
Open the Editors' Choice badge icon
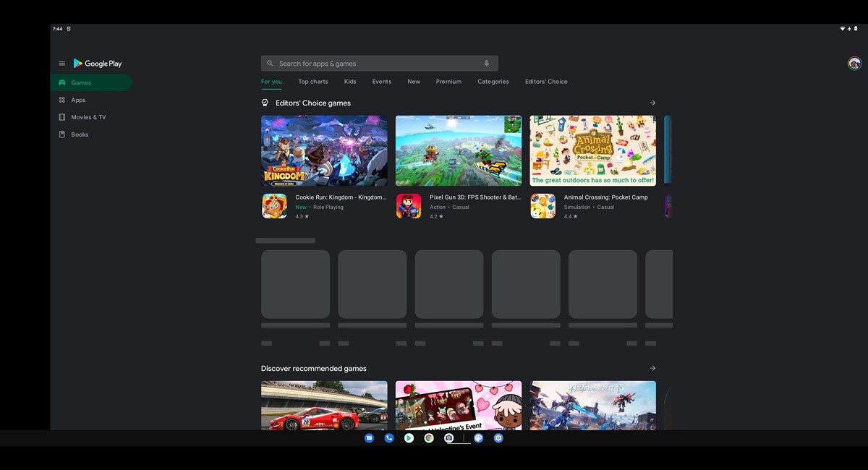[x=265, y=102]
